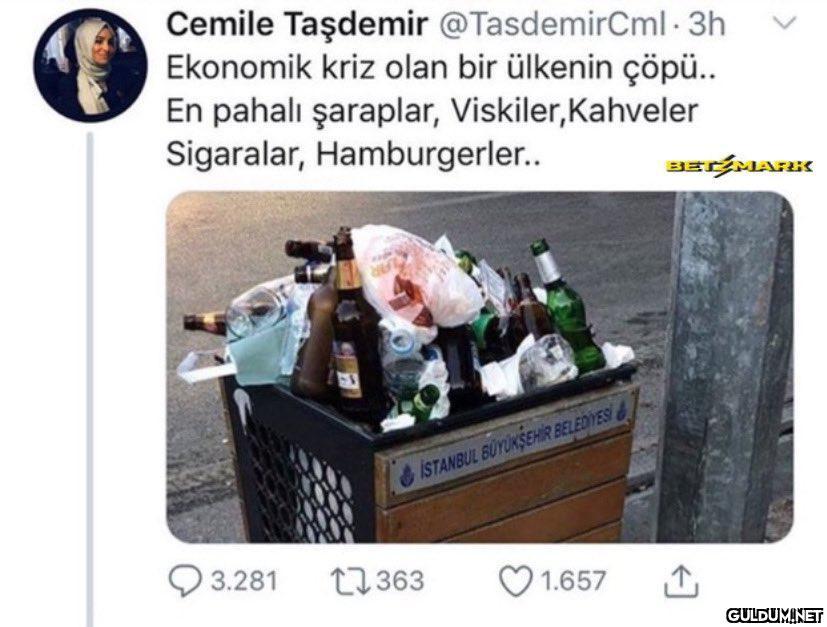Click the 3.281 reply count
827x627 pixels.
pyautogui.click(x=244, y=581)
